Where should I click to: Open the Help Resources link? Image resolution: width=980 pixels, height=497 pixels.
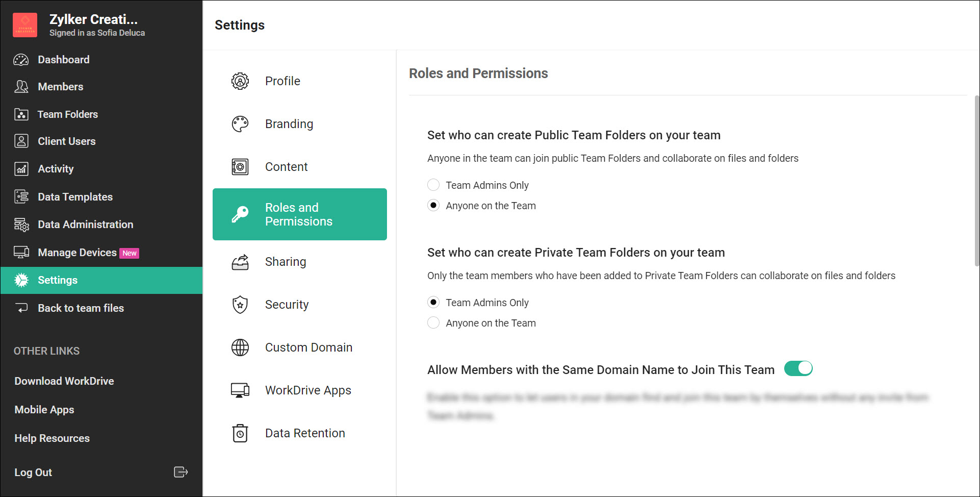(x=52, y=438)
